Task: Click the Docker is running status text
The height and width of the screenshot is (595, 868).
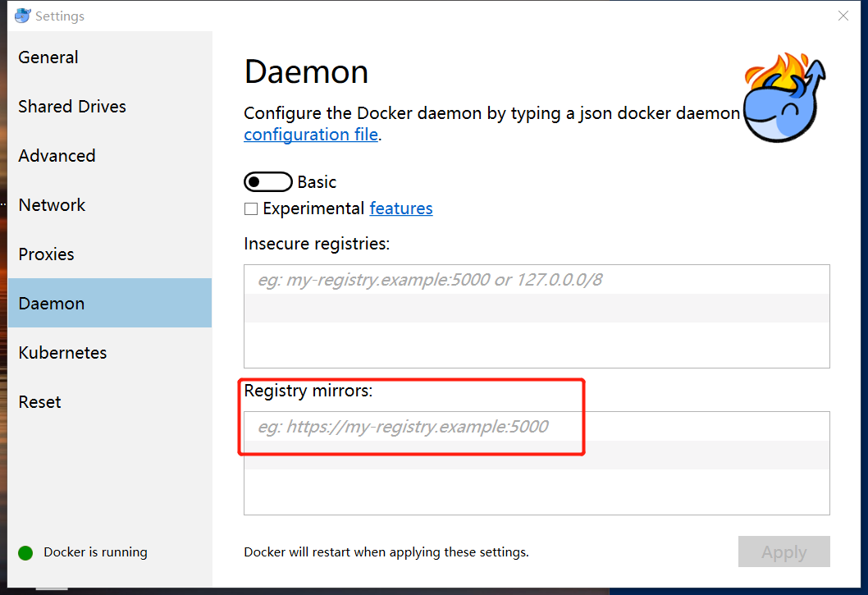Action: pos(96,552)
